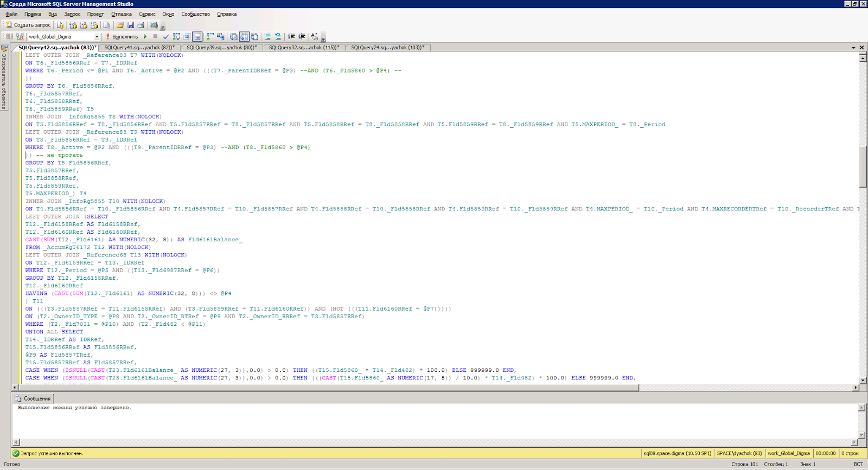
Task: Switch to the SQLQuery32.sql tab
Action: pyautogui.click(x=304, y=48)
